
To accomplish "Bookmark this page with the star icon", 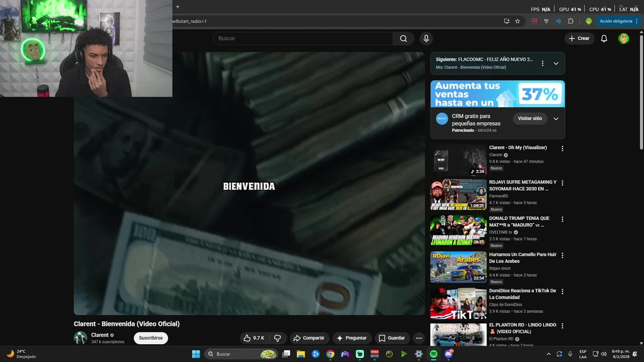I will [517, 21].
